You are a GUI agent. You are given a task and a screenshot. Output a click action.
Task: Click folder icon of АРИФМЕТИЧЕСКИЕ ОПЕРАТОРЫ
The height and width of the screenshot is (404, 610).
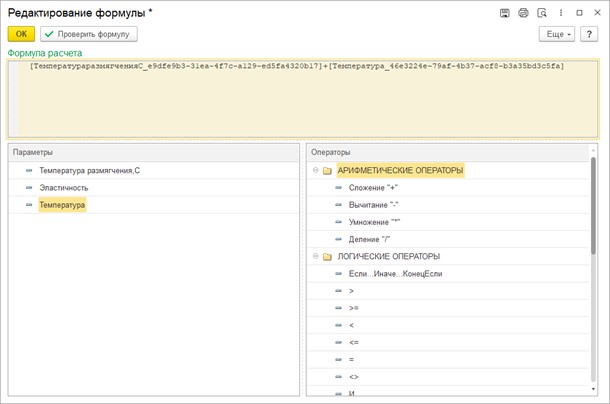click(x=327, y=170)
